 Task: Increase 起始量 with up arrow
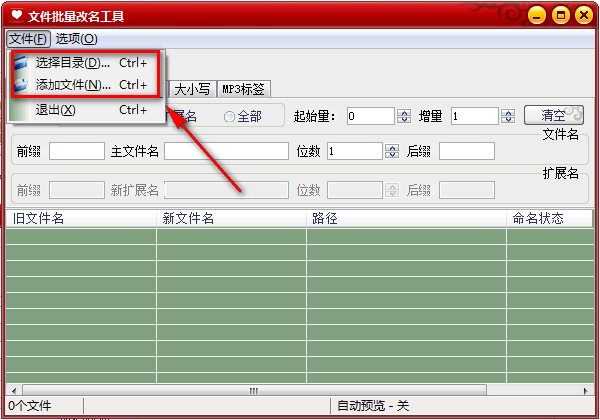(404, 112)
